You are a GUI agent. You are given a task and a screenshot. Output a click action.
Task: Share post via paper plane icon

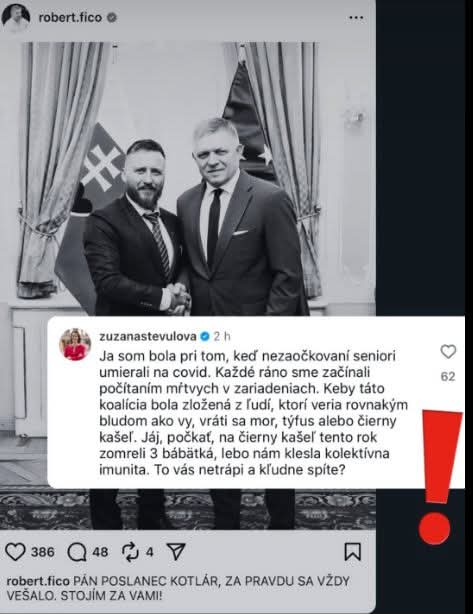coord(176,552)
